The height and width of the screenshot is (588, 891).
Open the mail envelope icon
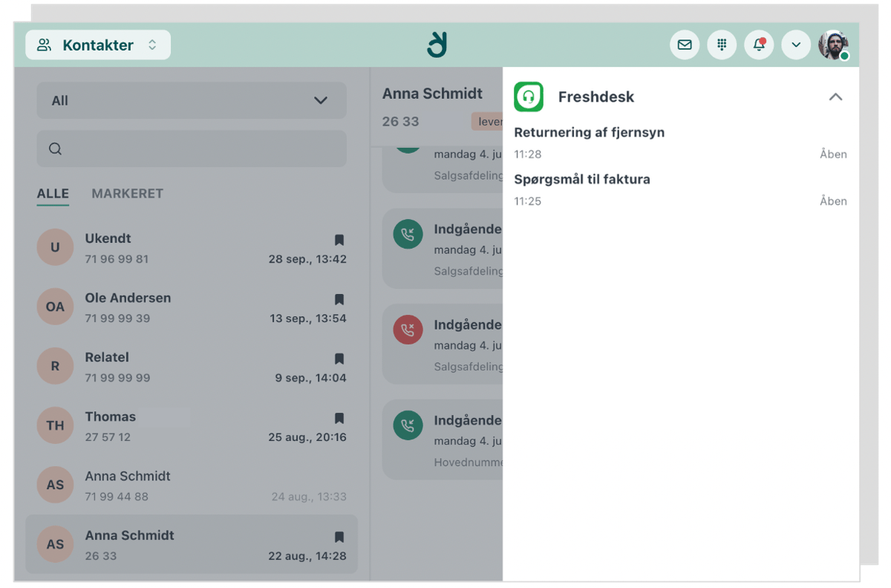tap(684, 45)
